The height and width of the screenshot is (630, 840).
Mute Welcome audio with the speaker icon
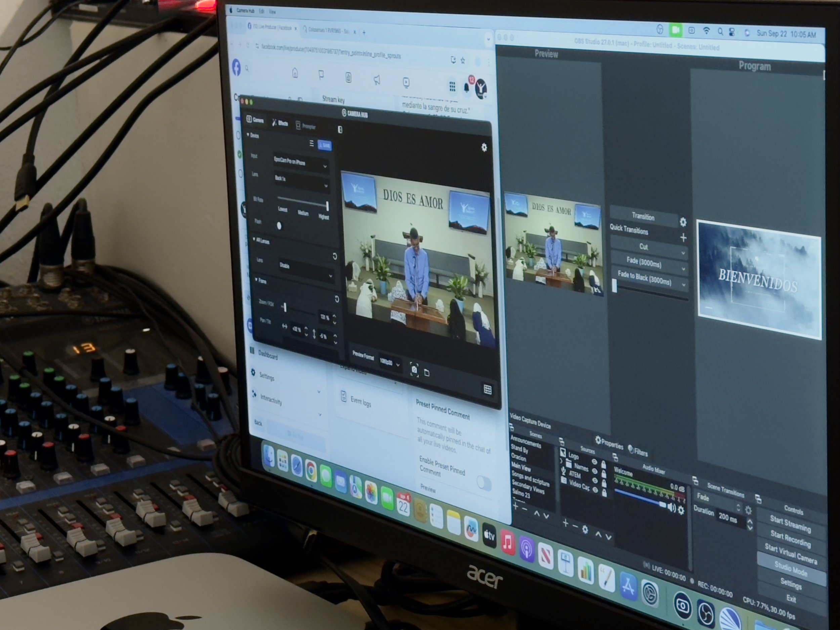pos(671,508)
